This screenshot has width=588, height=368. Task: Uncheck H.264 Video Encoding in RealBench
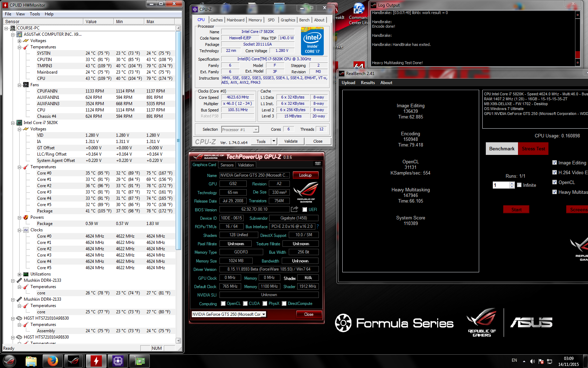554,172
